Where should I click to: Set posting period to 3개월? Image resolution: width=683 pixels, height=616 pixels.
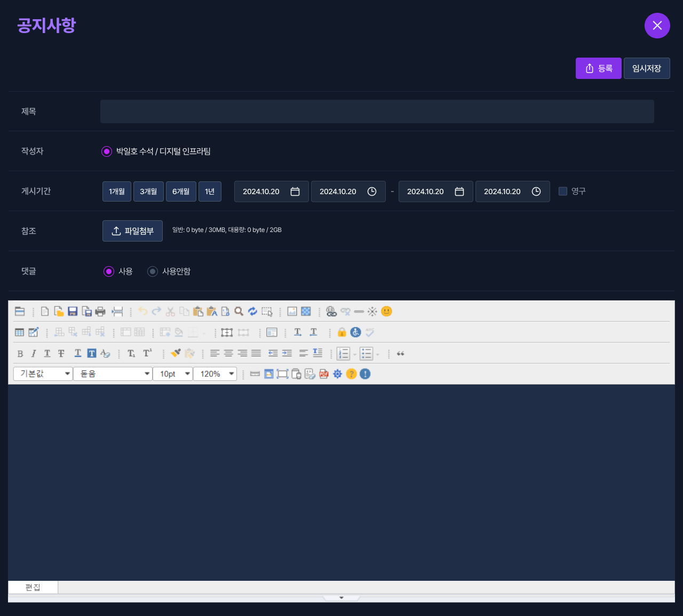148,191
